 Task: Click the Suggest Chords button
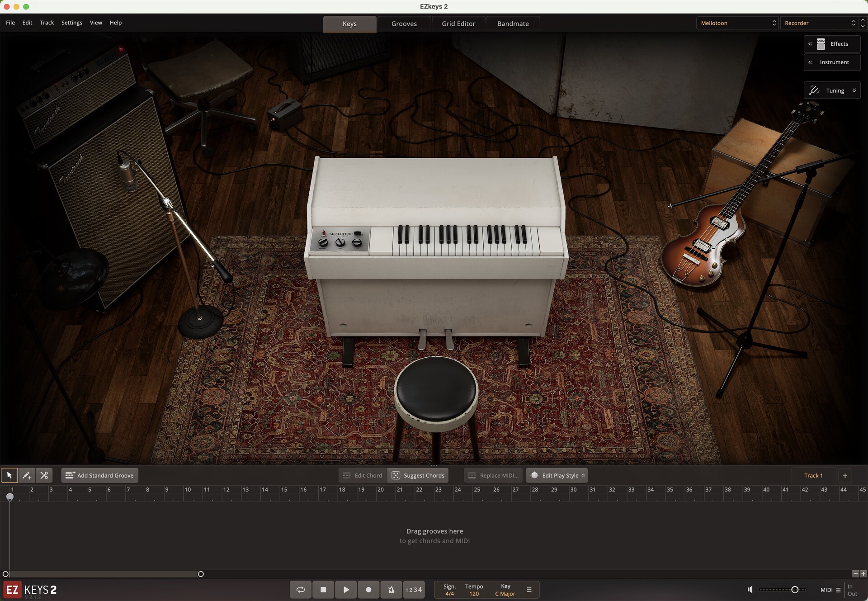(418, 475)
